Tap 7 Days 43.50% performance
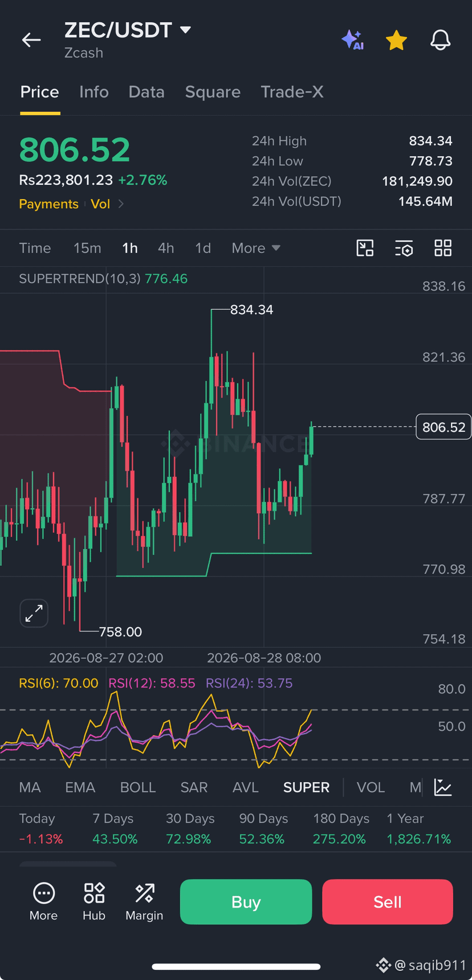The image size is (472, 980). (x=115, y=829)
